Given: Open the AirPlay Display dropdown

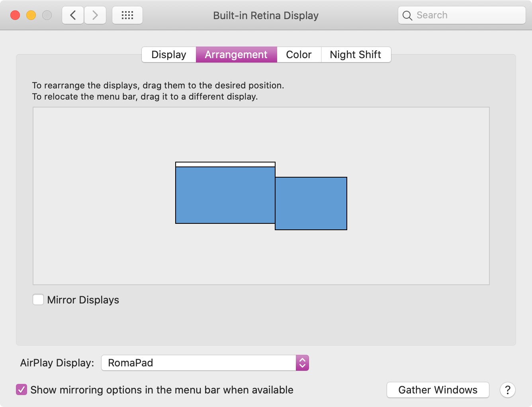Looking at the screenshot, I should (x=199, y=363).
